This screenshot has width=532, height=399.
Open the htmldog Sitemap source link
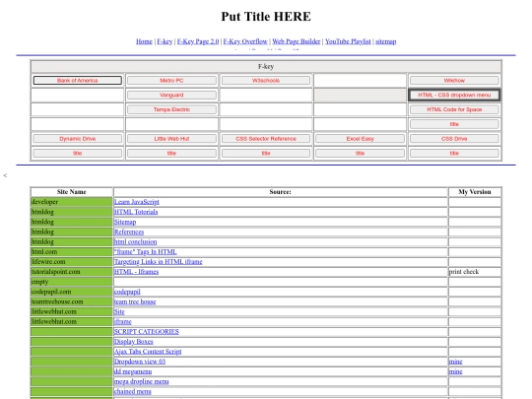(x=125, y=222)
